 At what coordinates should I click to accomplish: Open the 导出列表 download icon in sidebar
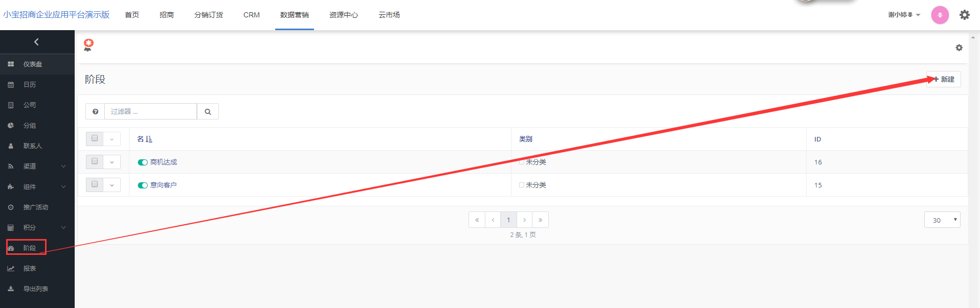[11, 289]
